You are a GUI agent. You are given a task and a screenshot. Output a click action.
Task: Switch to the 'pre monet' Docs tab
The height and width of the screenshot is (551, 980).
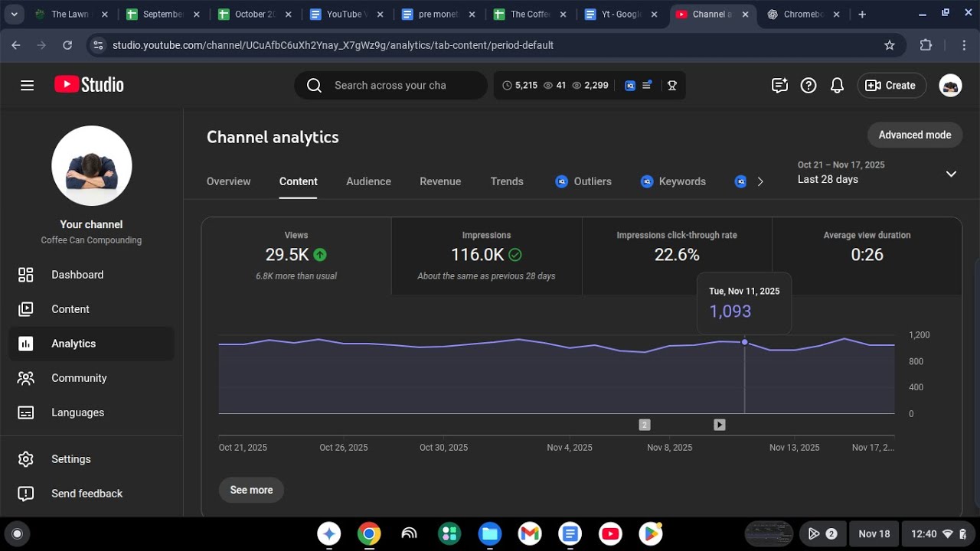[438, 15]
